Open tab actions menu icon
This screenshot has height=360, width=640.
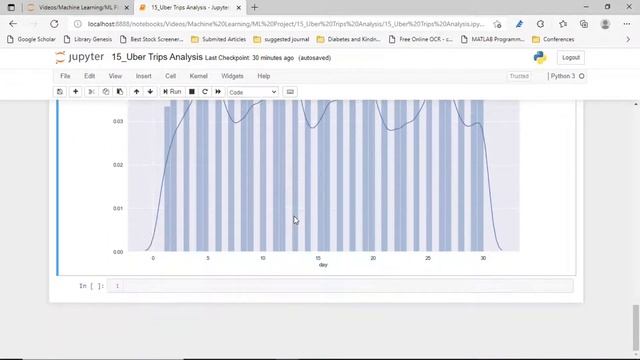(x=11, y=7)
